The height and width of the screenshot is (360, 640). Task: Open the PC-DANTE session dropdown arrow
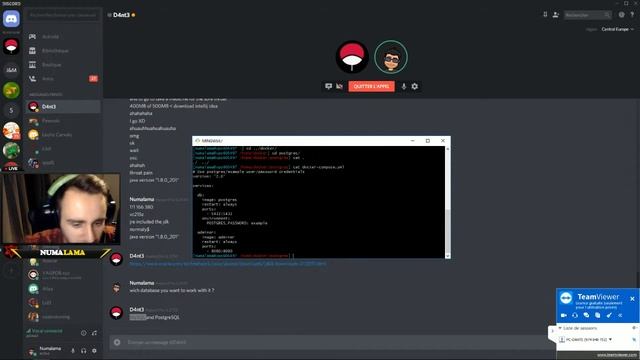point(610,340)
